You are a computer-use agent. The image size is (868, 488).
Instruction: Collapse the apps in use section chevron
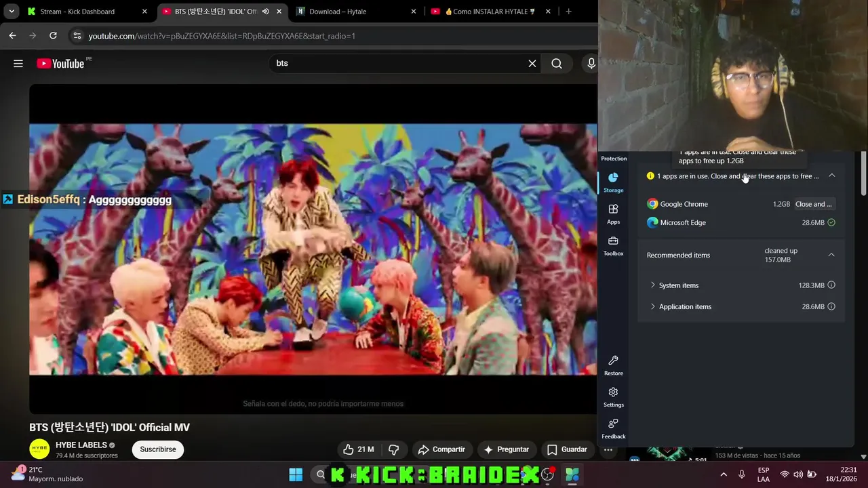click(x=831, y=176)
